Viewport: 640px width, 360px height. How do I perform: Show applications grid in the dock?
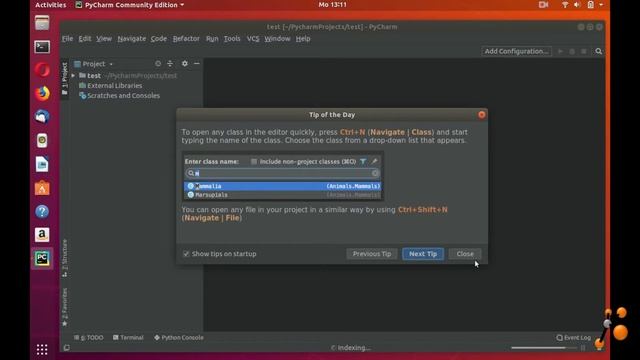pyautogui.click(x=42, y=349)
